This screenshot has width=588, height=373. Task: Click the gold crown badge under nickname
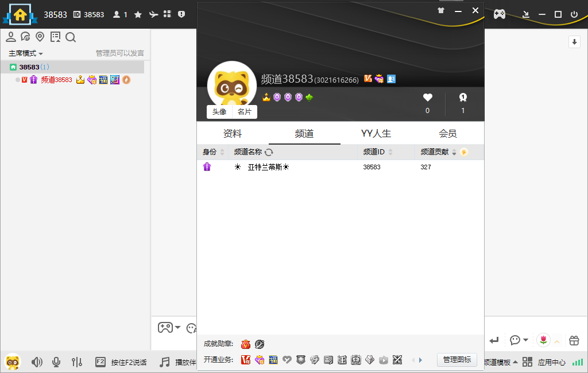tap(266, 98)
